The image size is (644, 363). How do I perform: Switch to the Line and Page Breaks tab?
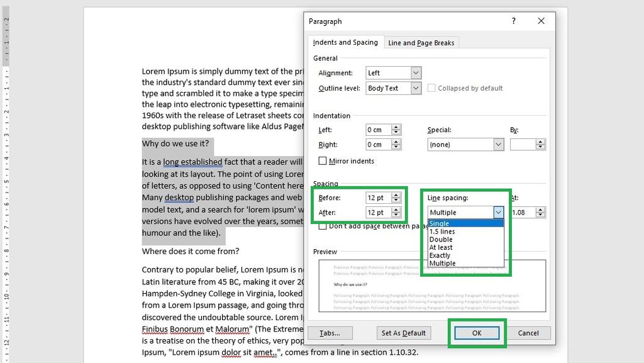point(421,42)
